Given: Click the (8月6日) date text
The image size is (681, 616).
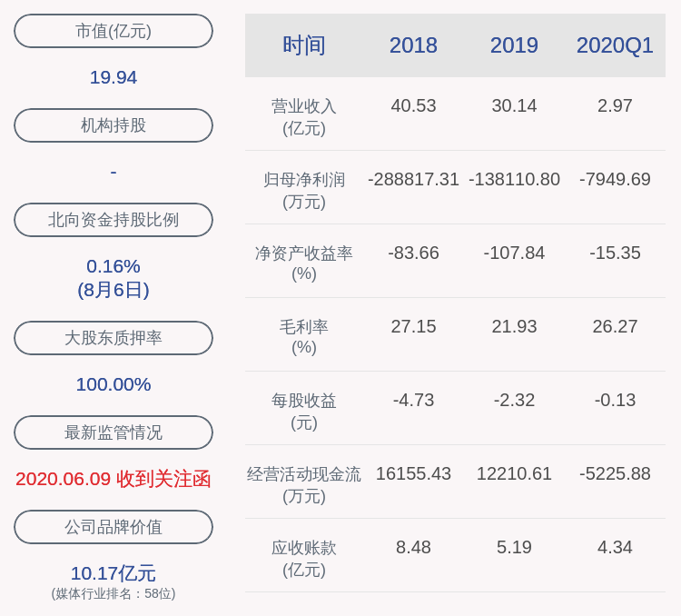Looking at the screenshot, I should (x=113, y=290).
